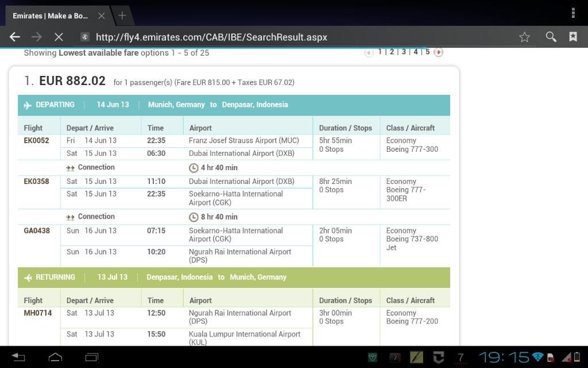Tap the SD card status icon
Image resolution: width=588 pixels, height=368 pixels.
[x=551, y=357]
